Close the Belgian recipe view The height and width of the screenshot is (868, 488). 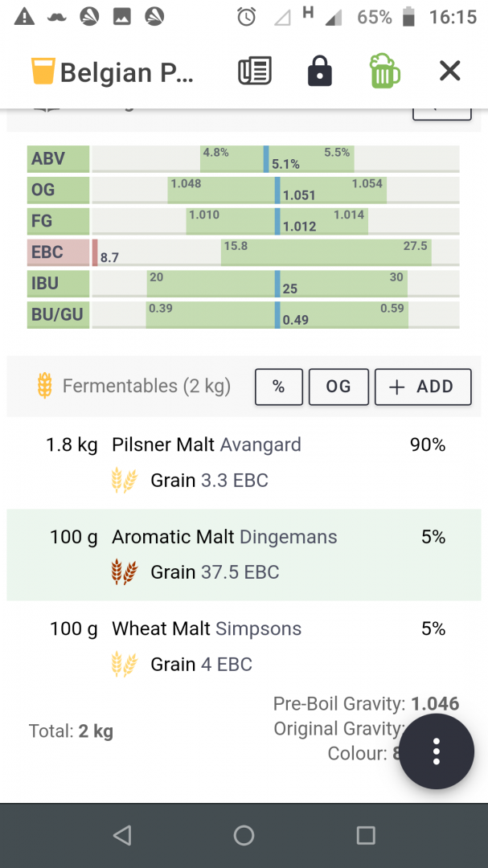coord(449,72)
